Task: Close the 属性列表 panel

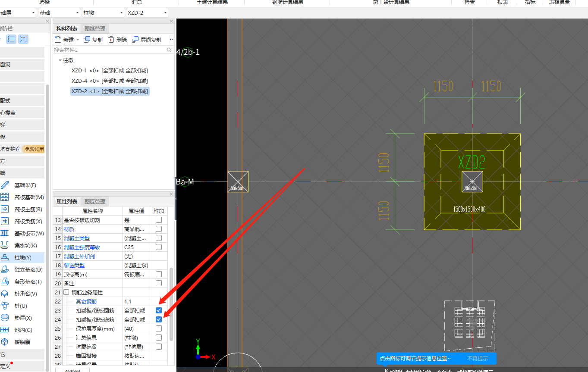Action: pos(171,194)
